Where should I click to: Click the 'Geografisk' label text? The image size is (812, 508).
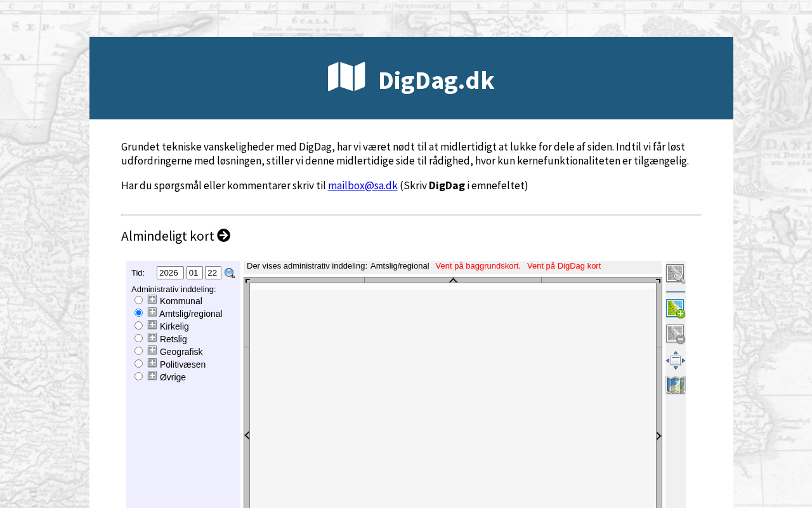point(181,352)
